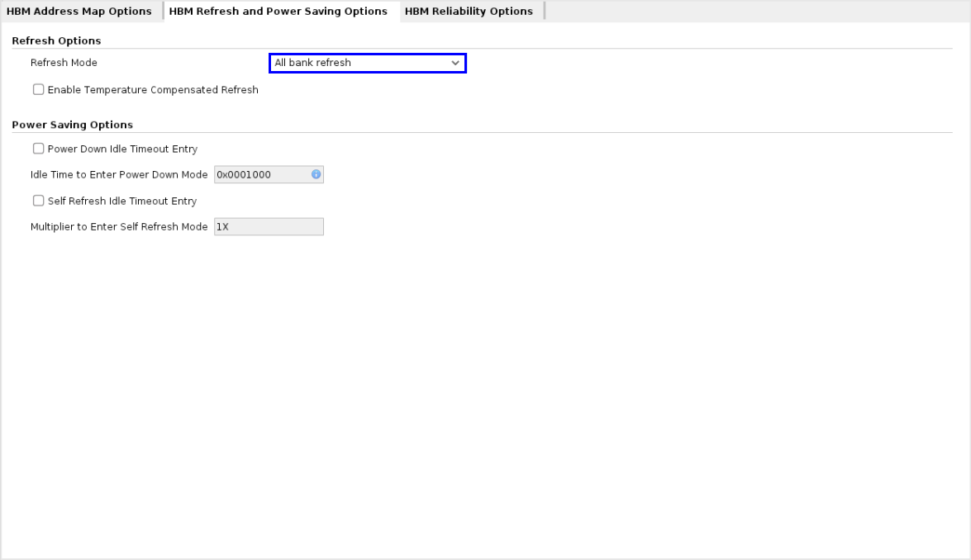Click the blue info icon in Idle Time field

tap(316, 175)
